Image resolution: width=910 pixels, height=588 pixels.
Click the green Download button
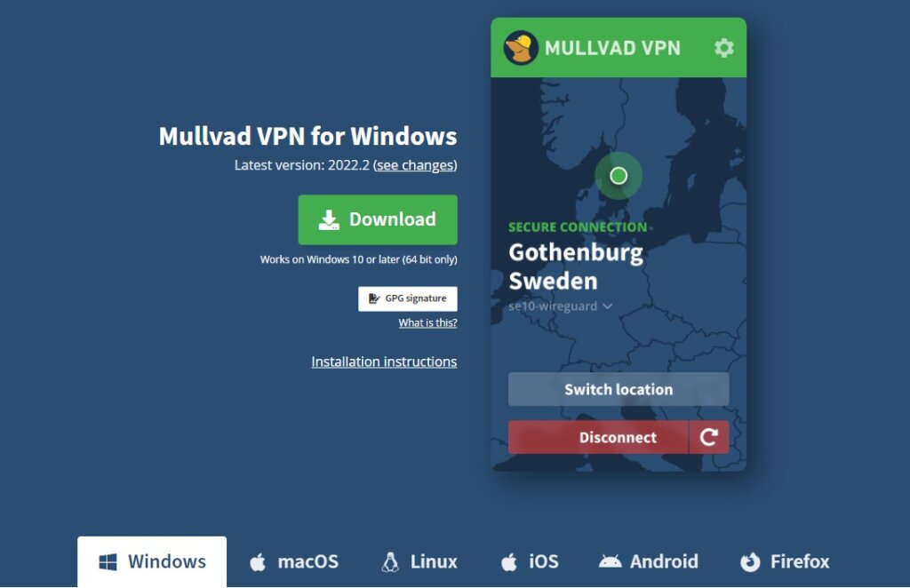click(x=378, y=219)
